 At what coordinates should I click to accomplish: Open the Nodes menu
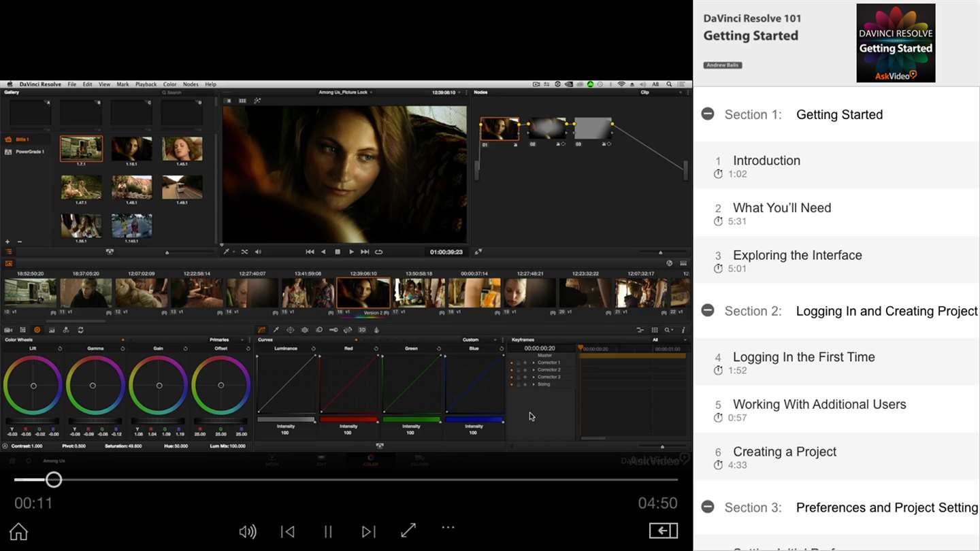(191, 84)
